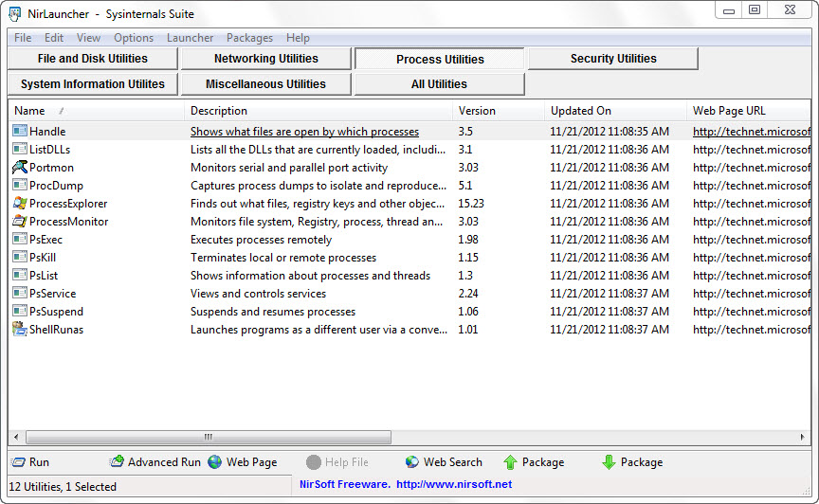Click version value 2.24
The width and height of the screenshot is (819, 504).
pyautogui.click(x=468, y=294)
